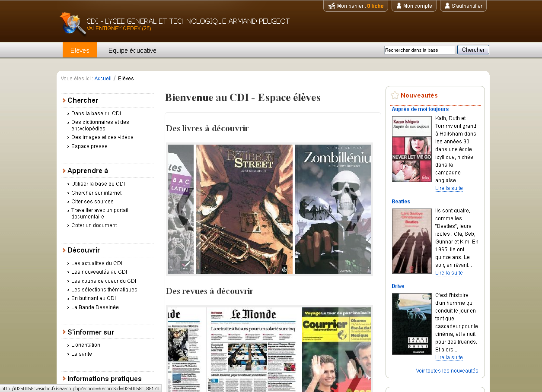Open Les coups de coeur du CDI

tap(104, 281)
